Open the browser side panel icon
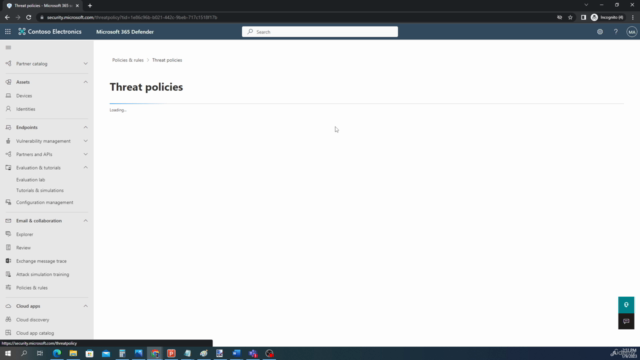 click(583, 17)
